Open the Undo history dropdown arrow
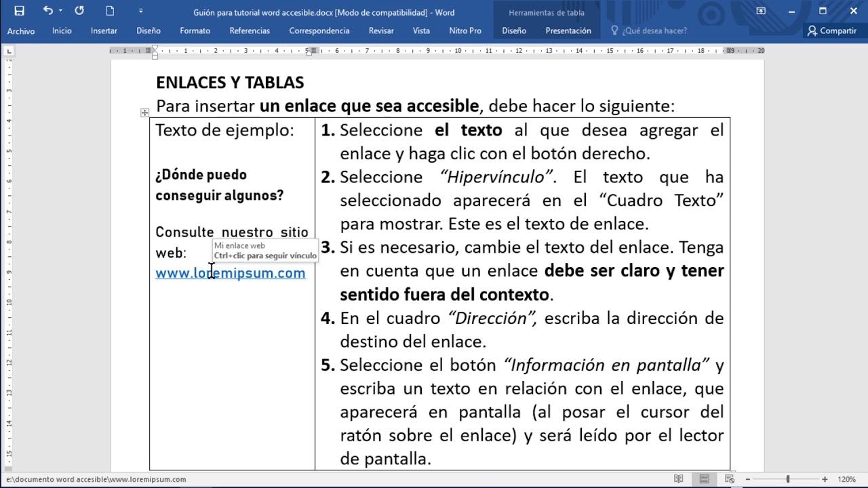 [x=60, y=10]
